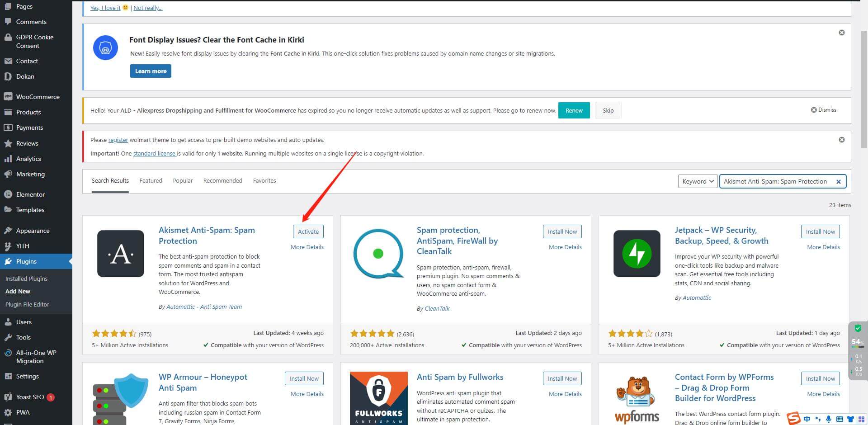Open Pages menu icon in sidebar
The width and height of the screenshot is (868, 425).
(8, 6)
